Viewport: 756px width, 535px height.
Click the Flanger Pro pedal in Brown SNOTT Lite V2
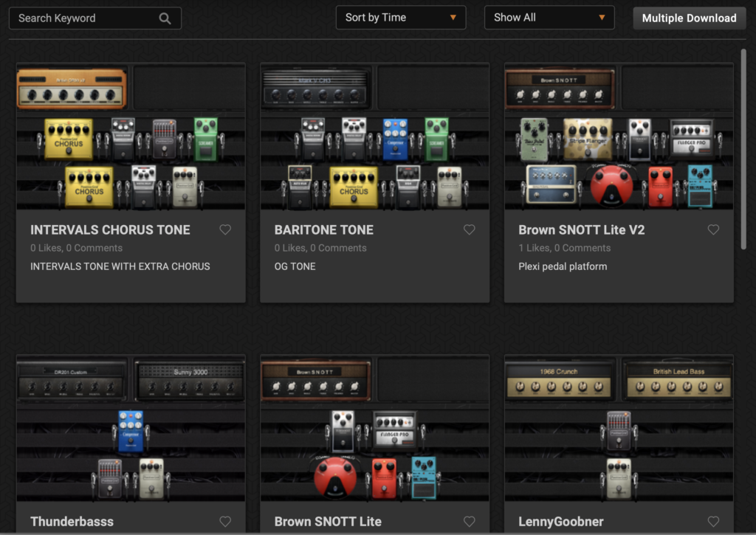pyautogui.click(x=691, y=138)
